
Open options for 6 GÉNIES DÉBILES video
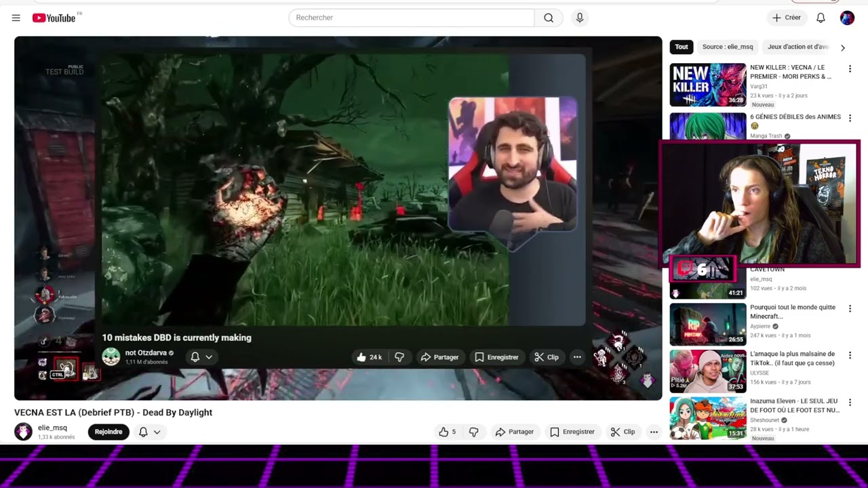[x=850, y=118]
